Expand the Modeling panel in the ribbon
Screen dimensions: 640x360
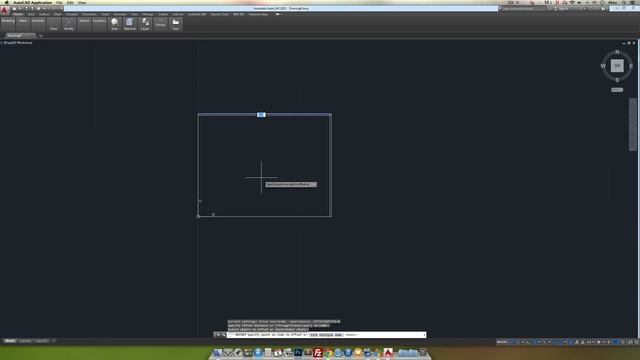[x=8, y=24]
